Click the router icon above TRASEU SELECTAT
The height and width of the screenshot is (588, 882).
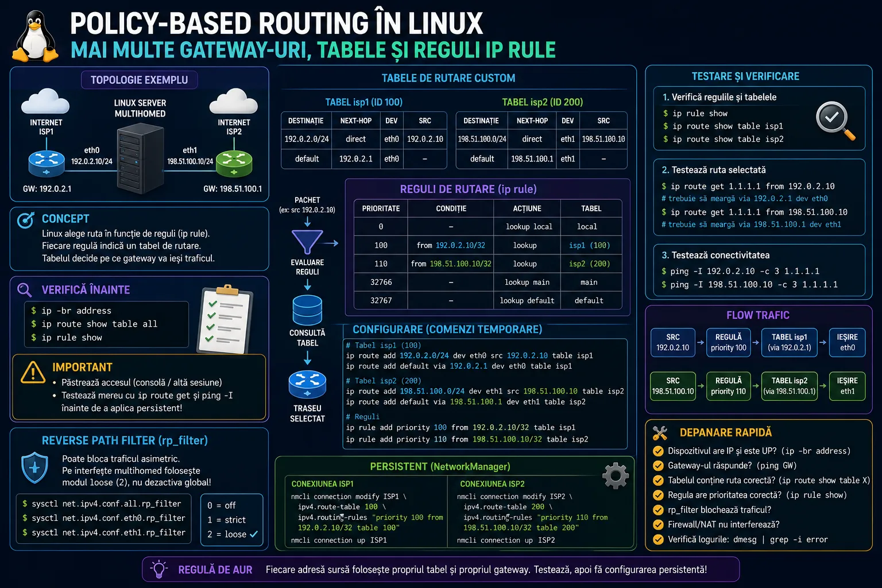[x=307, y=384]
